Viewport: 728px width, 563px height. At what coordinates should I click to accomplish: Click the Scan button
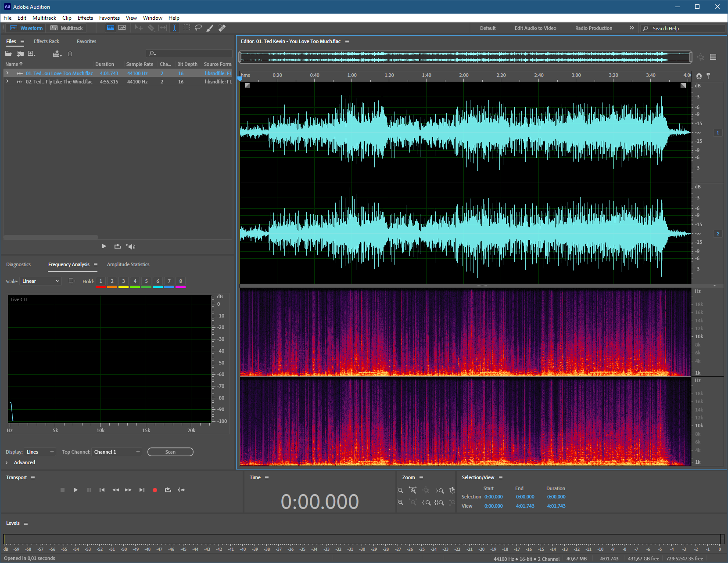tap(170, 452)
